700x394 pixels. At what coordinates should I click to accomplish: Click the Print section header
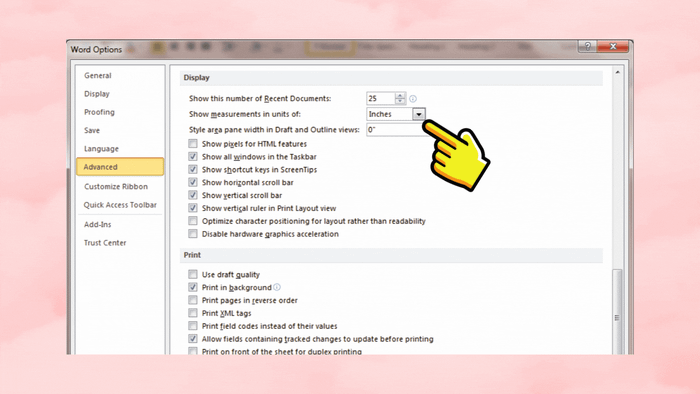pos(391,255)
